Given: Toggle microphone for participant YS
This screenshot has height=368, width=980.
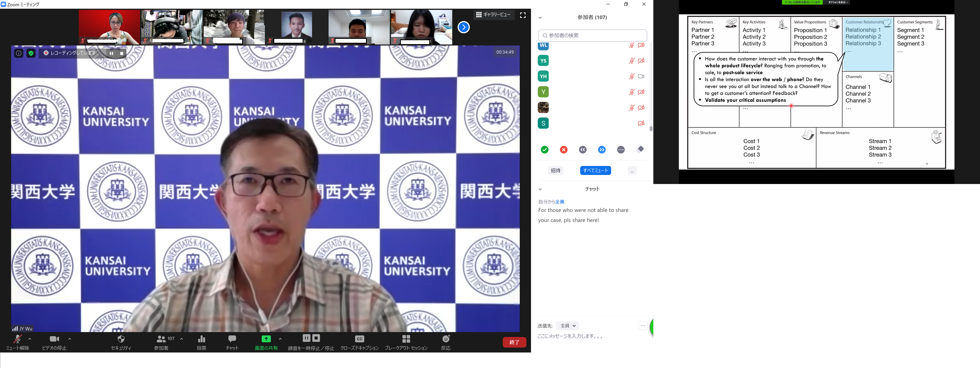Looking at the screenshot, I should click(x=632, y=61).
